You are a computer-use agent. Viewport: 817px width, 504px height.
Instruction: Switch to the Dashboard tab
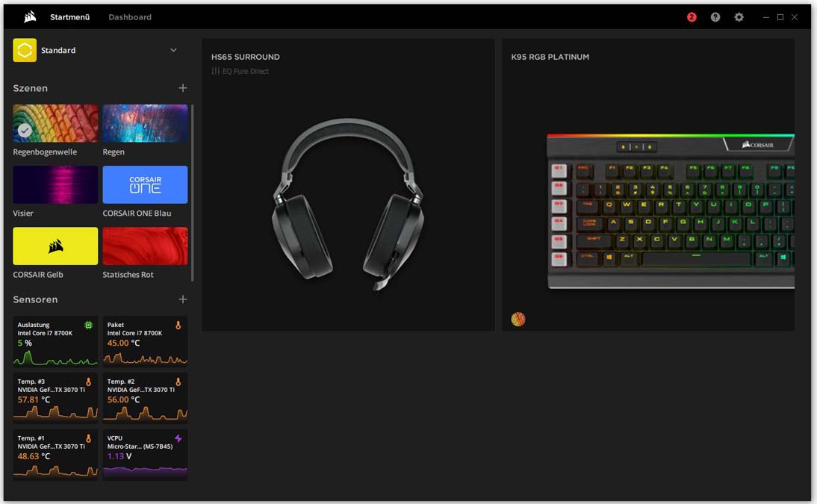[130, 17]
